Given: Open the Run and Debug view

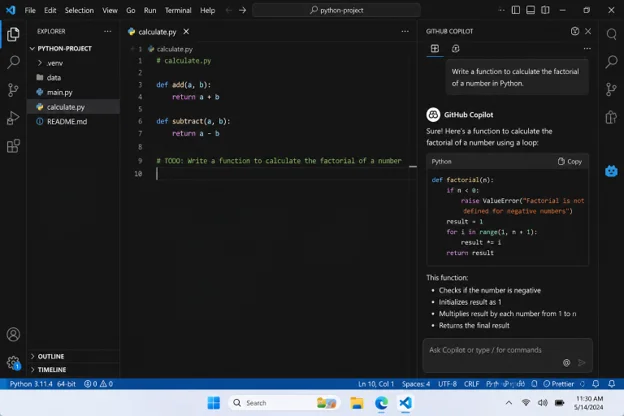Looking at the screenshot, I should [13, 118].
